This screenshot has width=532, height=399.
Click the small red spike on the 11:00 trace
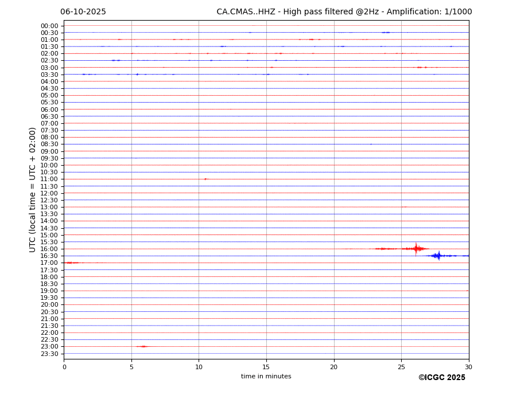click(x=205, y=179)
